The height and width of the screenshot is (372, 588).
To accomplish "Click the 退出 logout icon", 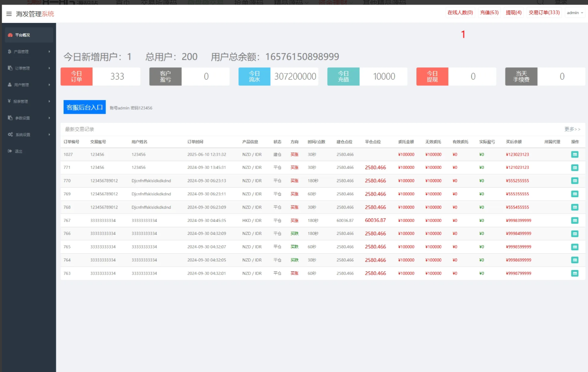I will tap(10, 151).
